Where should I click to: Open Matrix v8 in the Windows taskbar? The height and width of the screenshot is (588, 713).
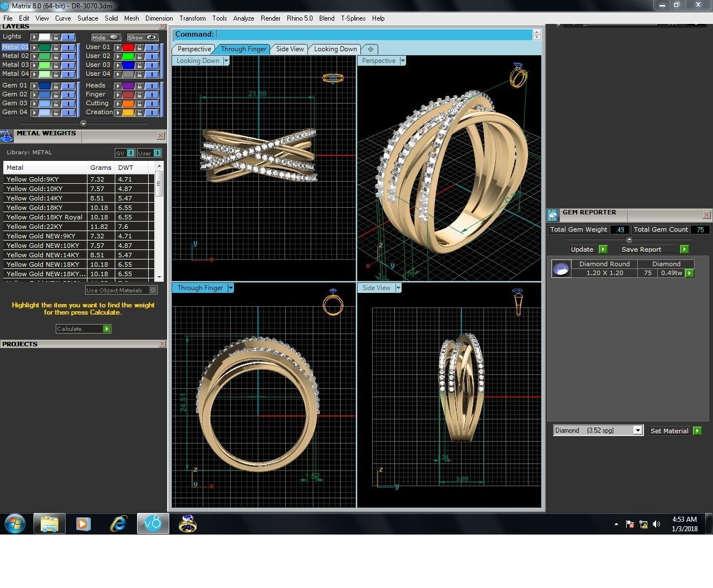click(x=153, y=523)
